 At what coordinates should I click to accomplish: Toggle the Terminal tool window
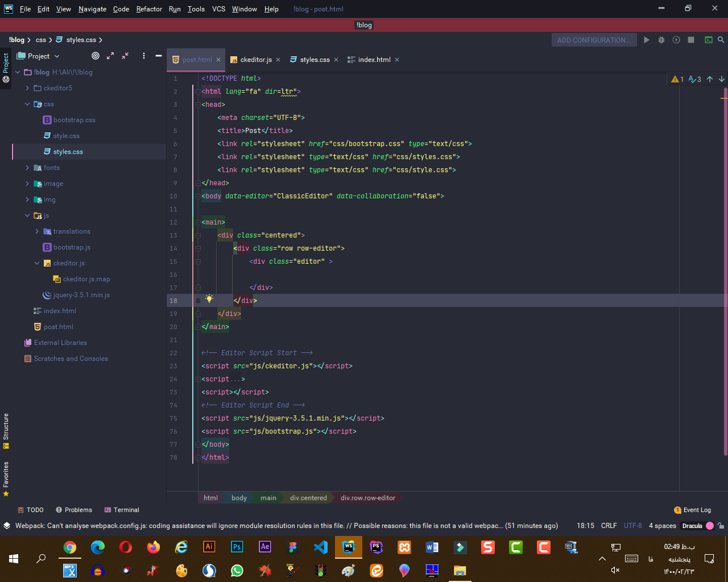tap(122, 510)
